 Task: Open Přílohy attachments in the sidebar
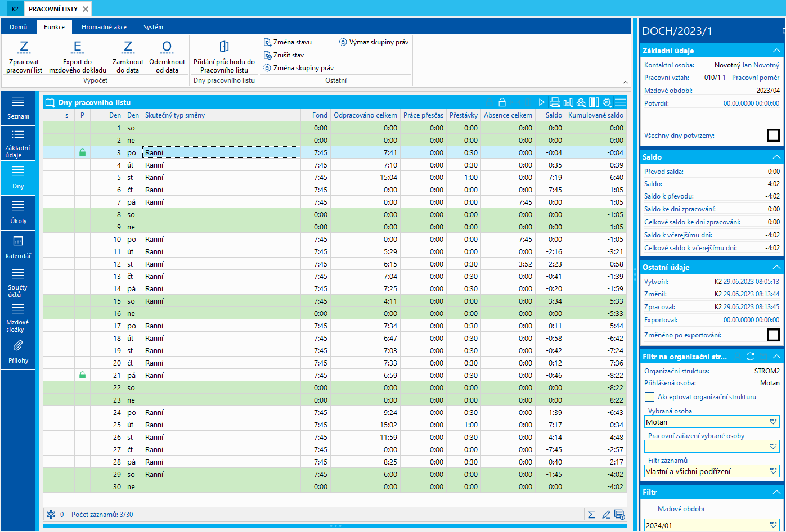point(18,351)
